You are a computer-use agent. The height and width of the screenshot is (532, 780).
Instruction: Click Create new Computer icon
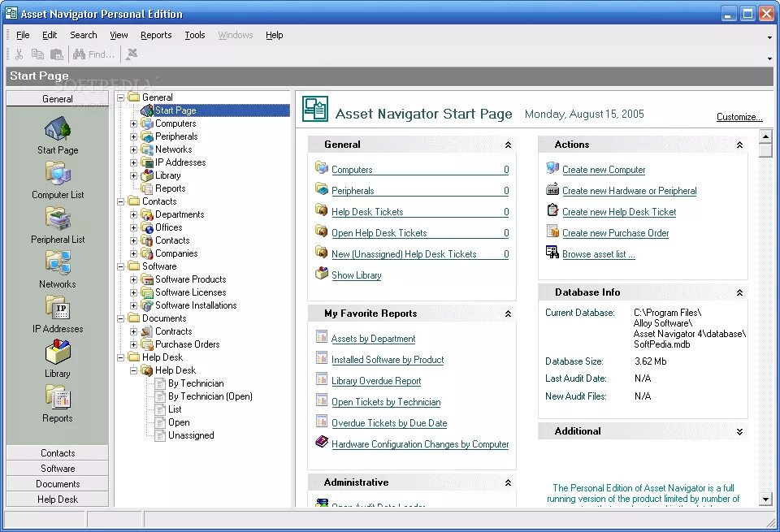552,168
